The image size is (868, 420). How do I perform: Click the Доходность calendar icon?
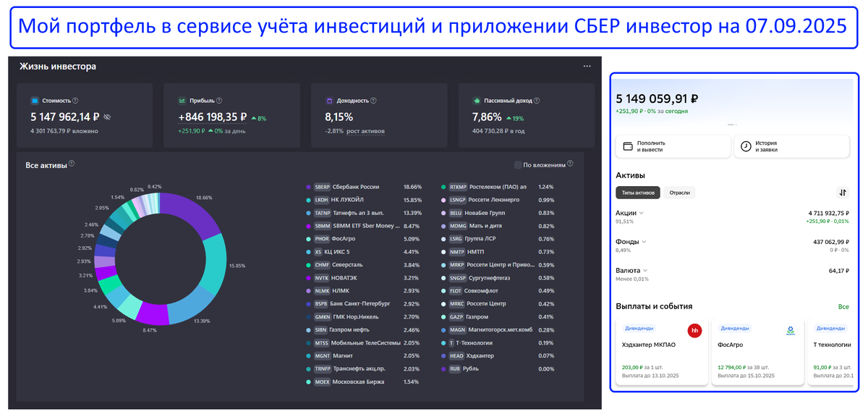(x=329, y=101)
